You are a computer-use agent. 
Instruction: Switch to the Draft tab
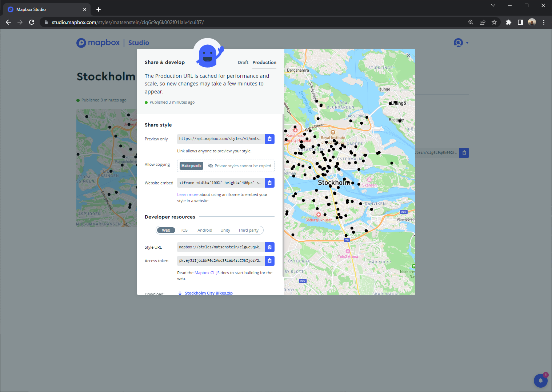[x=243, y=63]
